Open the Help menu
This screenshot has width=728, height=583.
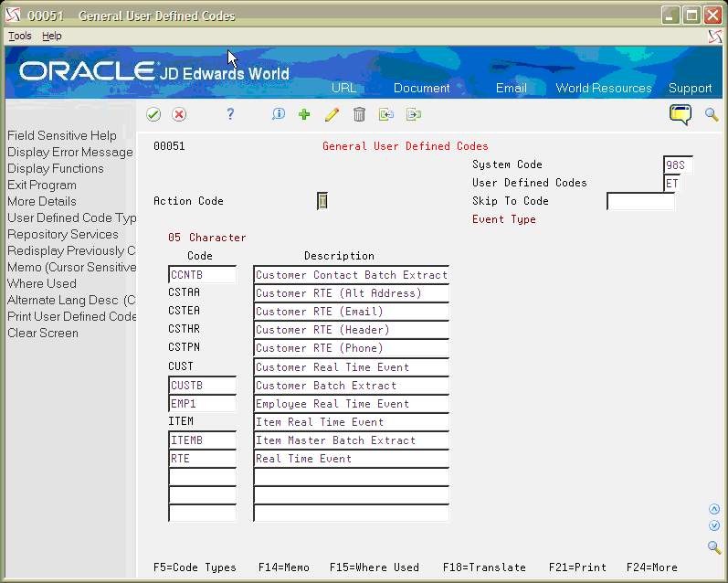pyautogui.click(x=51, y=36)
